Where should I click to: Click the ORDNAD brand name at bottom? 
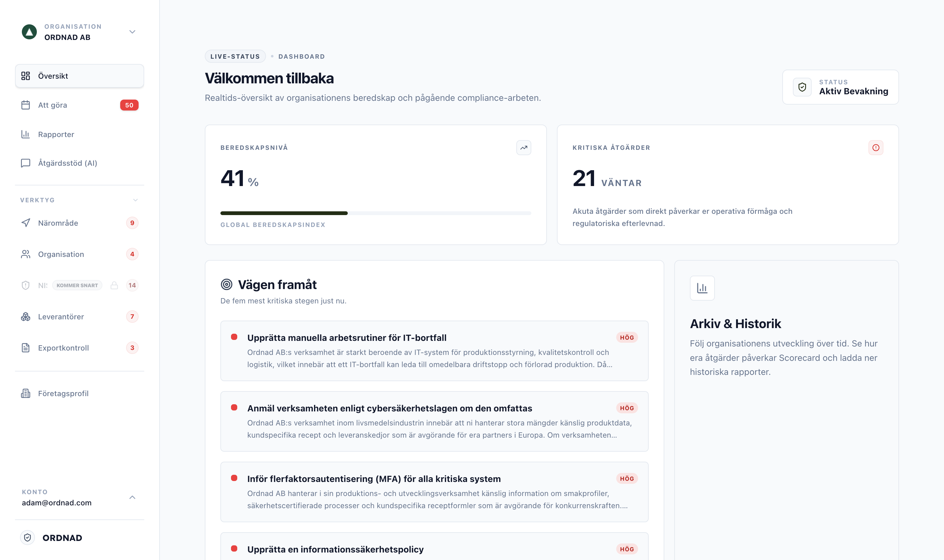(x=62, y=538)
